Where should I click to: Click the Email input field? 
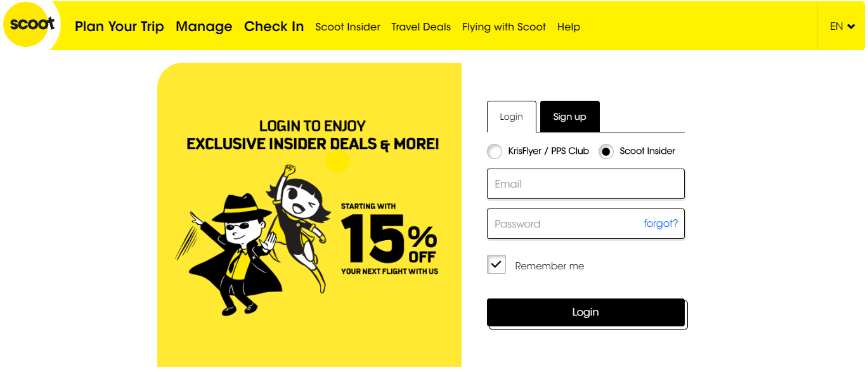(586, 184)
